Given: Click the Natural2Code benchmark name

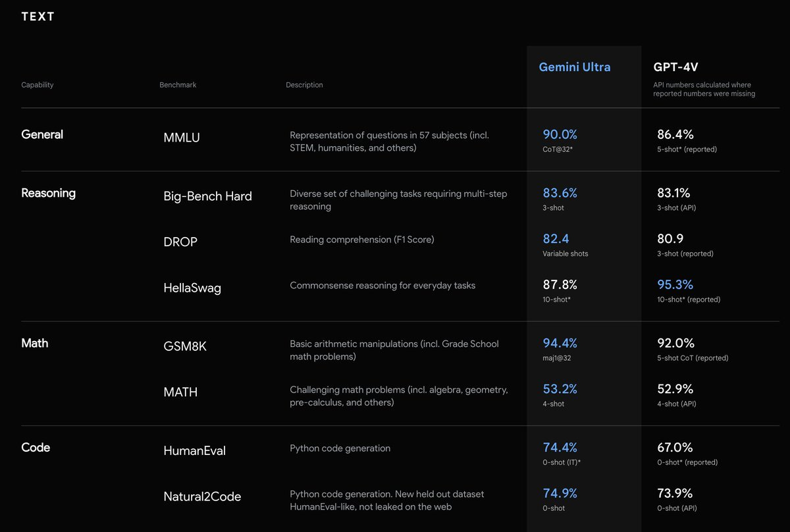Looking at the screenshot, I should tap(202, 496).
